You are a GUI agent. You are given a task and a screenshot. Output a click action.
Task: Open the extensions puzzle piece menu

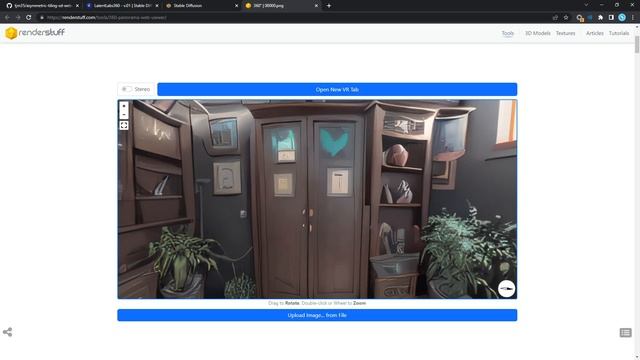coord(600,18)
